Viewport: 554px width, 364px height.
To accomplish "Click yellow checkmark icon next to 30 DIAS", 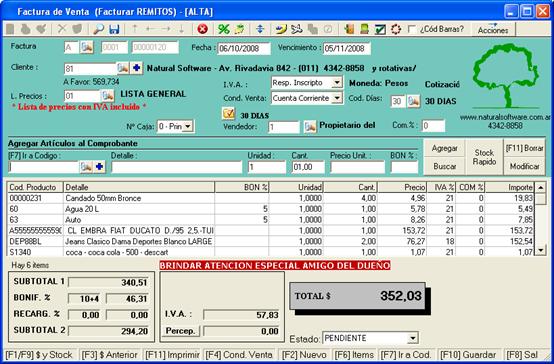I will click(x=229, y=114).
